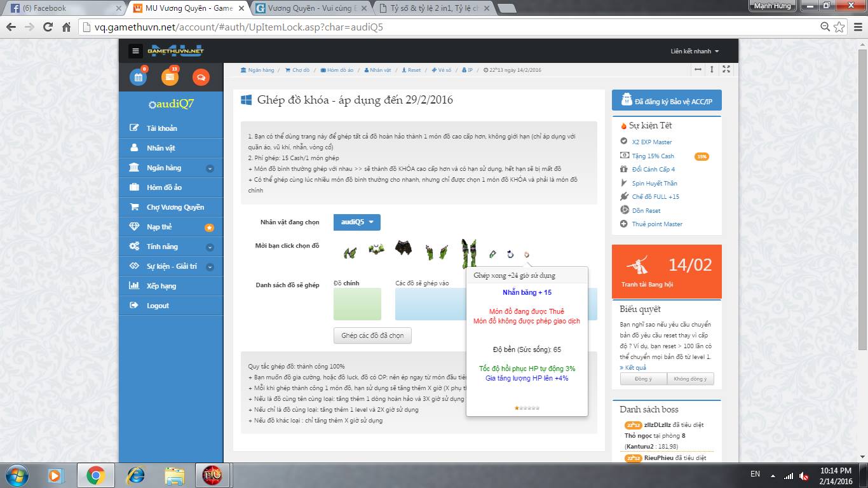Screen dimensions: 868x488
Task: Open the Xếp hạng sidebar item
Action: (x=171, y=286)
